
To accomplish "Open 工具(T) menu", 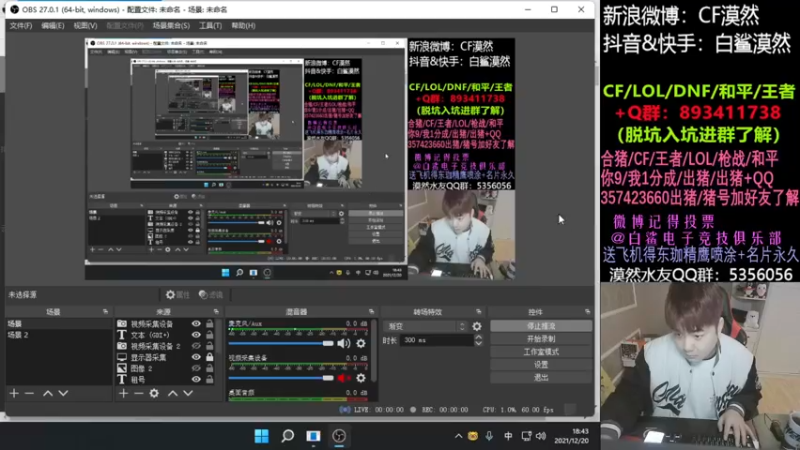I will (210, 26).
